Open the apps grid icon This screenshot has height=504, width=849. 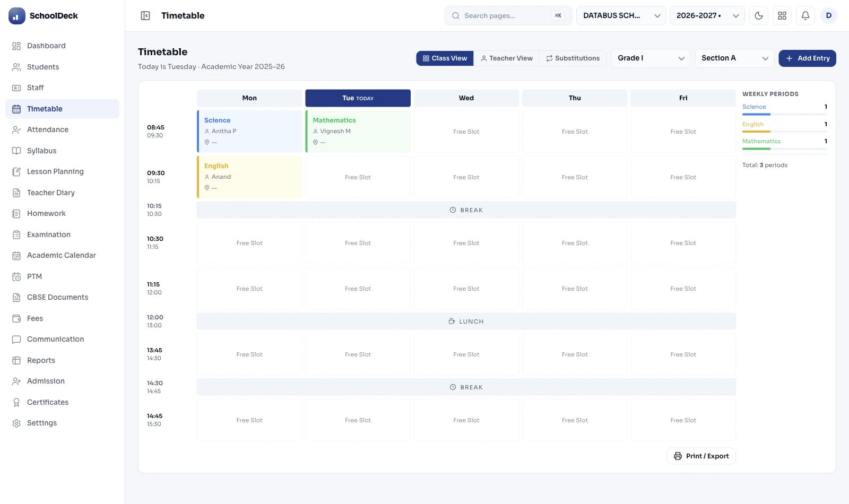point(782,16)
